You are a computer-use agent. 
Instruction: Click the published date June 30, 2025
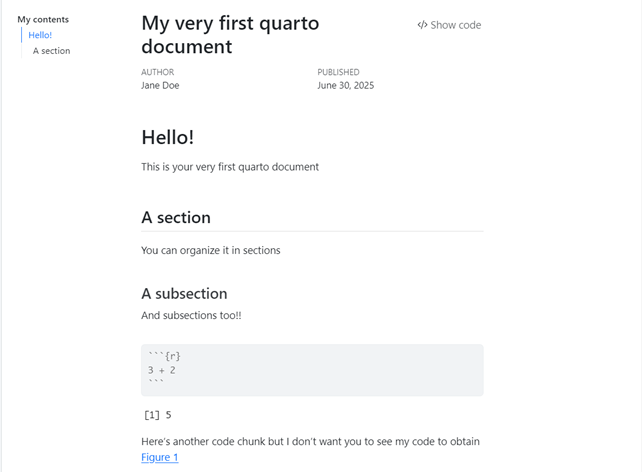346,85
